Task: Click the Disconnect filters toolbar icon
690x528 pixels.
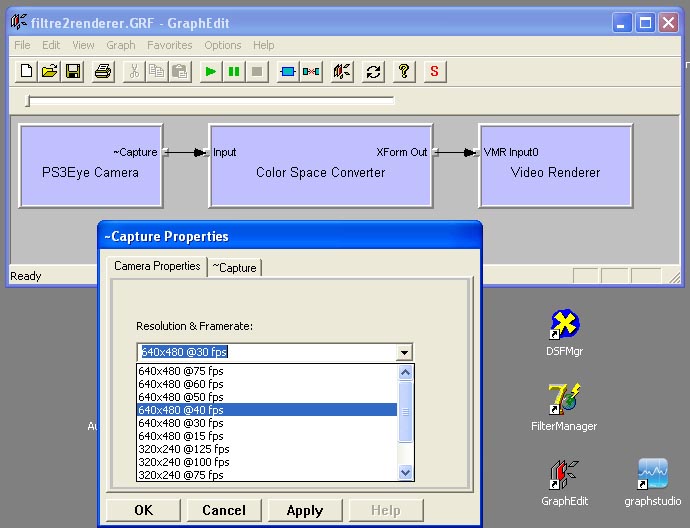Action: (311, 71)
